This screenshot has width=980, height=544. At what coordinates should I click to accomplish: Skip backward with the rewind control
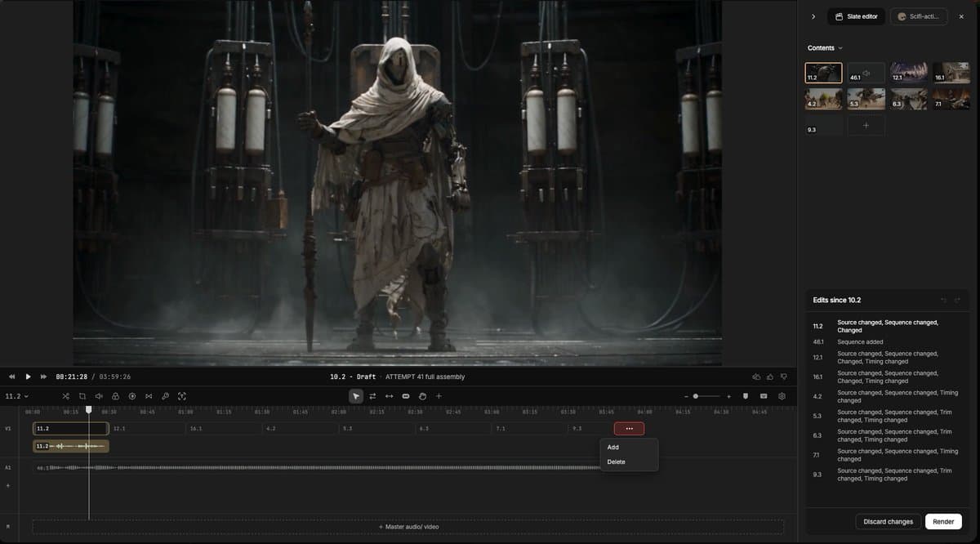click(11, 377)
